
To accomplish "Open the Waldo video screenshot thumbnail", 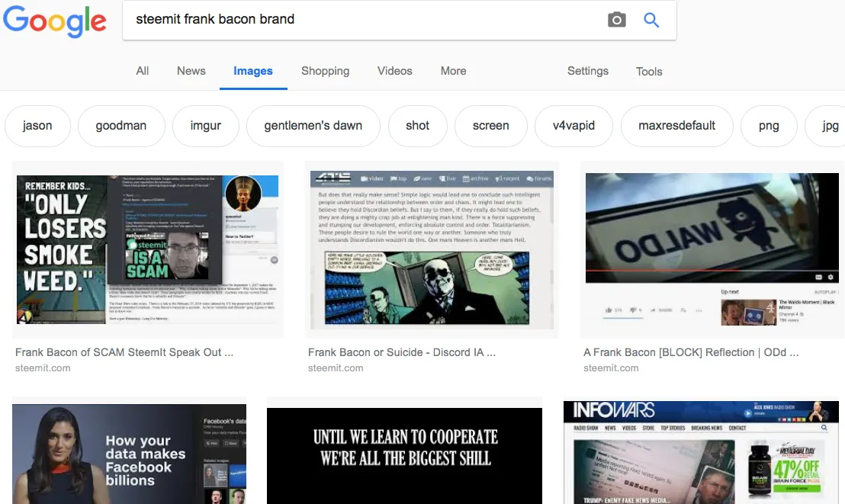I will coord(712,249).
